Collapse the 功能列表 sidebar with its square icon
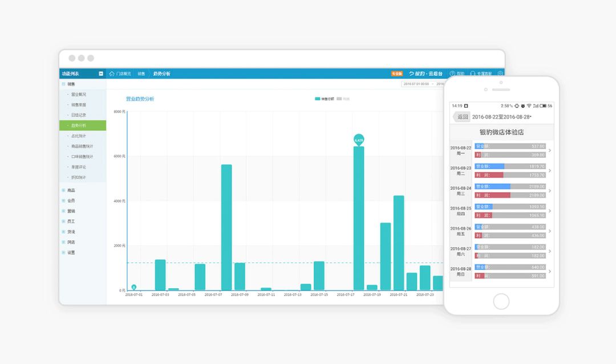The height and width of the screenshot is (364, 616). (x=101, y=73)
